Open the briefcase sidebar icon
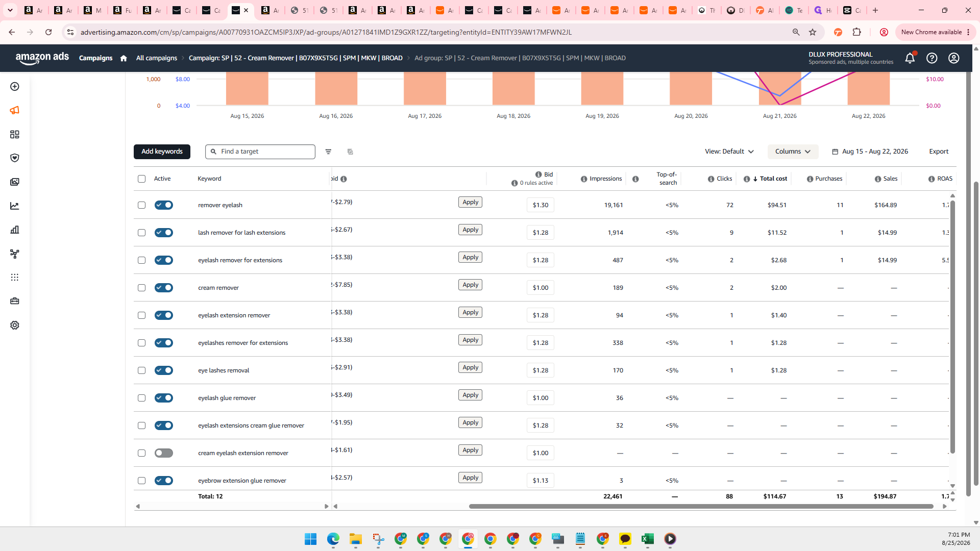This screenshot has width=980, height=551. point(15,301)
